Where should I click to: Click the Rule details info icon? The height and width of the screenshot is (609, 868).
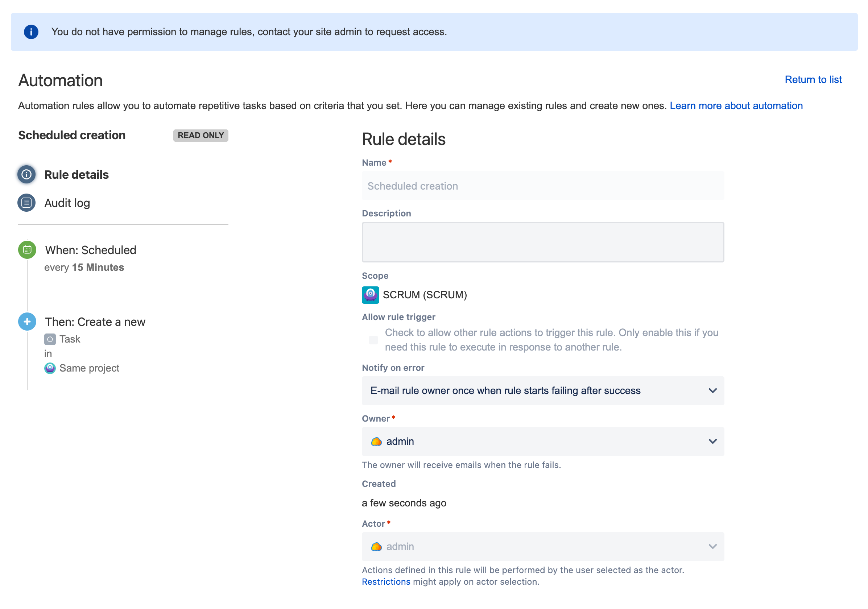(x=26, y=174)
